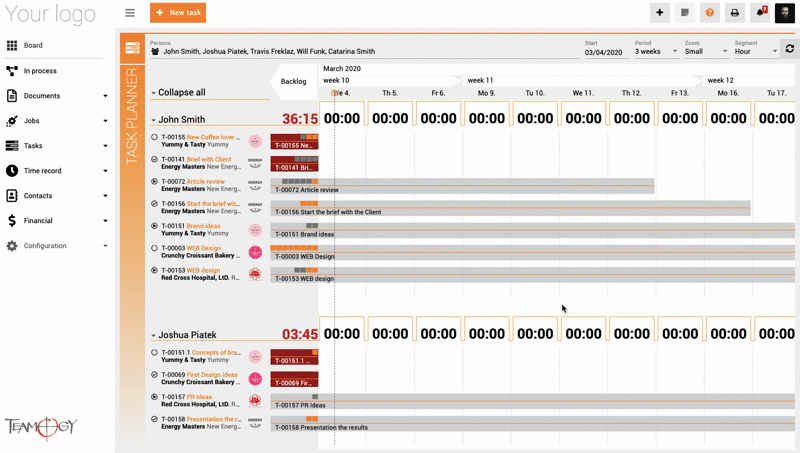800x453 pixels.
Task: Click the Persons names field
Action: tap(365, 52)
